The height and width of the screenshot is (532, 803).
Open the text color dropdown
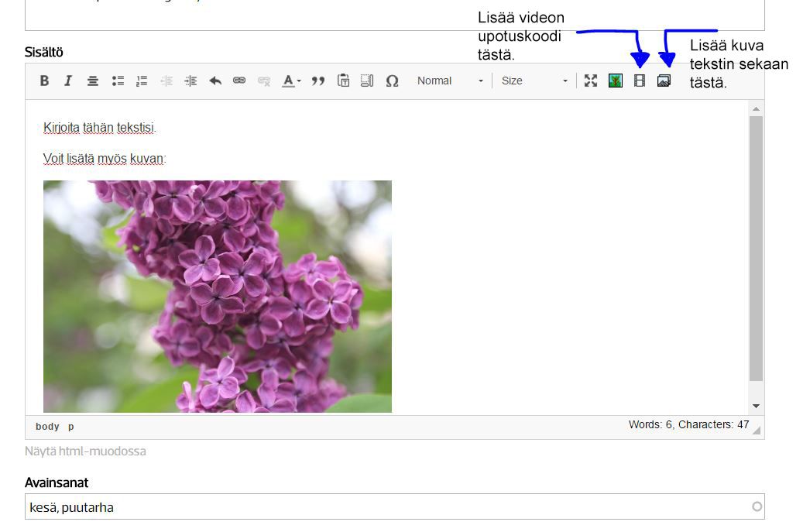291,81
